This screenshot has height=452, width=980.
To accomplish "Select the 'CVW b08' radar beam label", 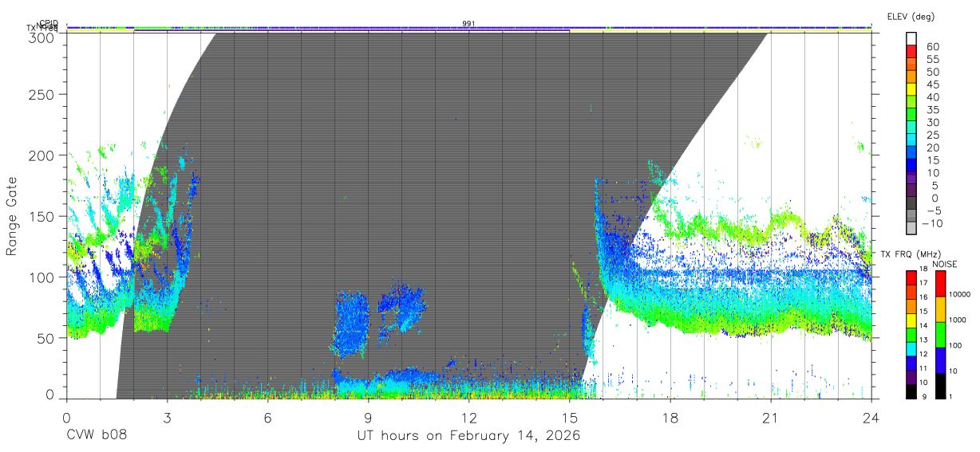I will pyautogui.click(x=96, y=436).
